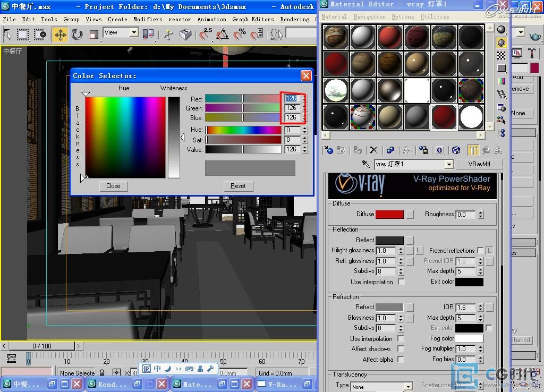
Task: Click the pick material eyedropper icon
Action: point(365,164)
